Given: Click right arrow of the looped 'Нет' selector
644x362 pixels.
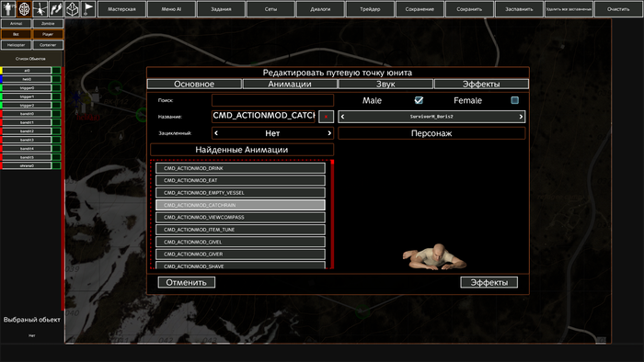Looking at the screenshot, I should coord(329,133).
